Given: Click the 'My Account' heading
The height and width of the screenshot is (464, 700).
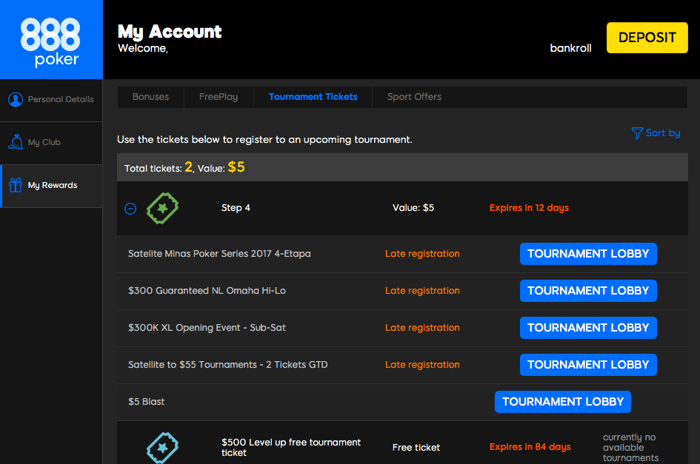Looking at the screenshot, I should 169,32.
